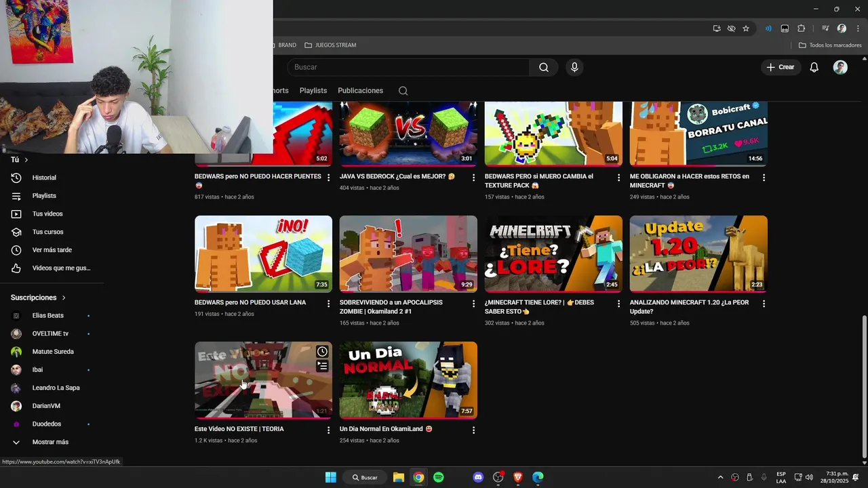Viewport: 868px width, 488px height.
Task: Open Chrome extensions puzzle icon
Action: (x=801, y=28)
